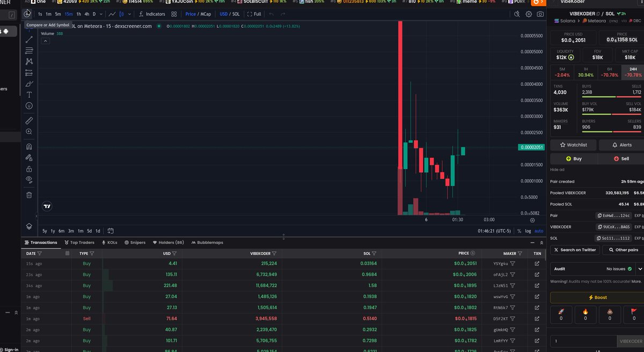Copy the VIBEKODER token address 9UCoX...BAGS

click(x=612, y=227)
